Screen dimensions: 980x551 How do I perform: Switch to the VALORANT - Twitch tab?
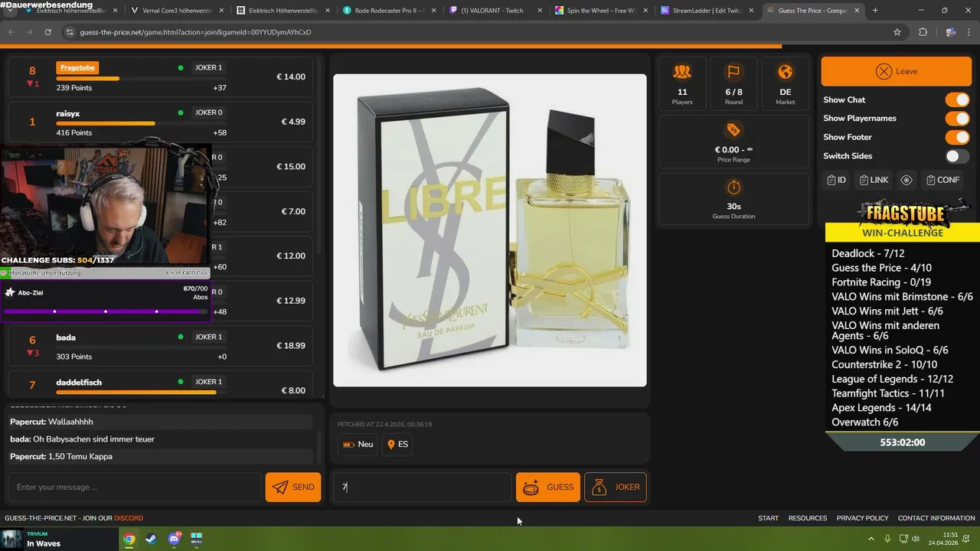pyautogui.click(x=494, y=11)
